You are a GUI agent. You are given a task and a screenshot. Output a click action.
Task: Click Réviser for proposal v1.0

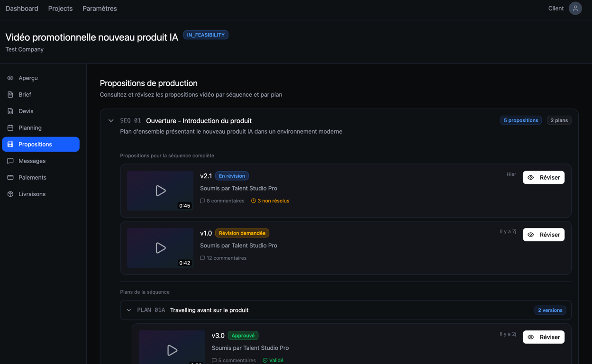point(544,235)
